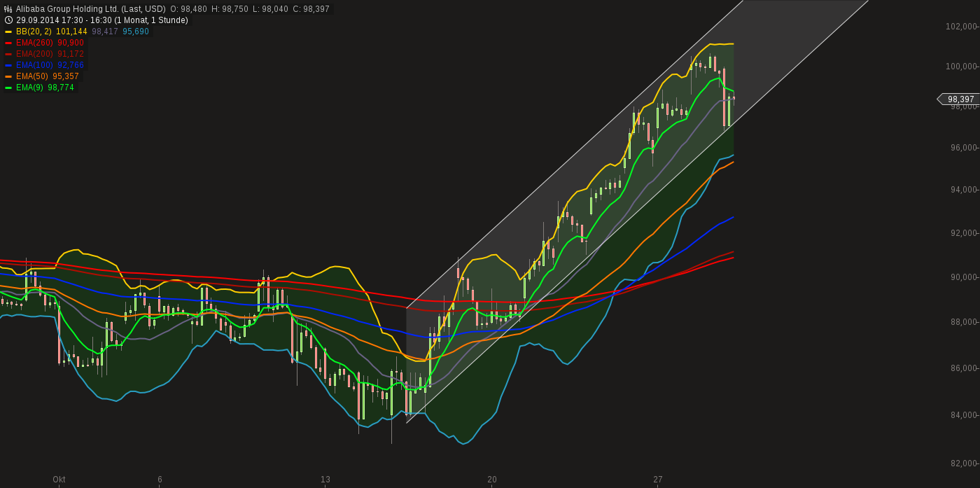Click the date axis label 20

tap(492, 480)
